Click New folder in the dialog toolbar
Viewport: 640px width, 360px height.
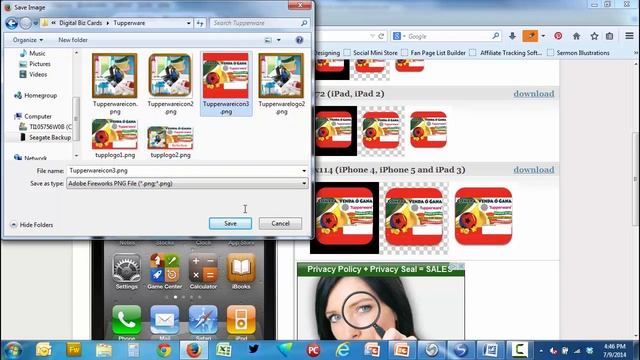click(73, 40)
